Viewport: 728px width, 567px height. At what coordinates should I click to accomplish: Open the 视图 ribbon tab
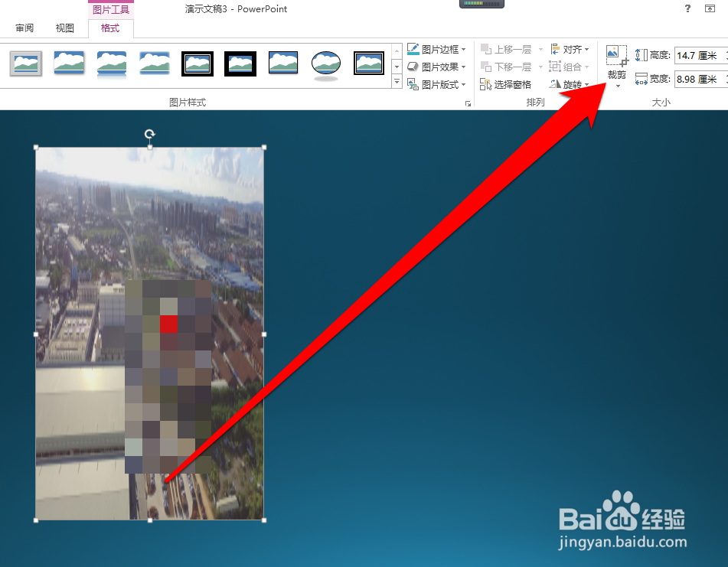64,28
